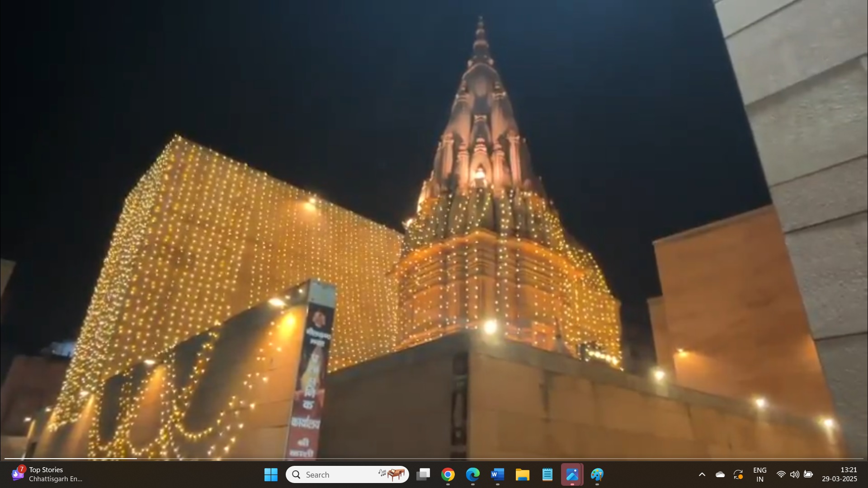The image size is (868, 488).
Task: Switch to Microsoft Word window
Action: 497,474
